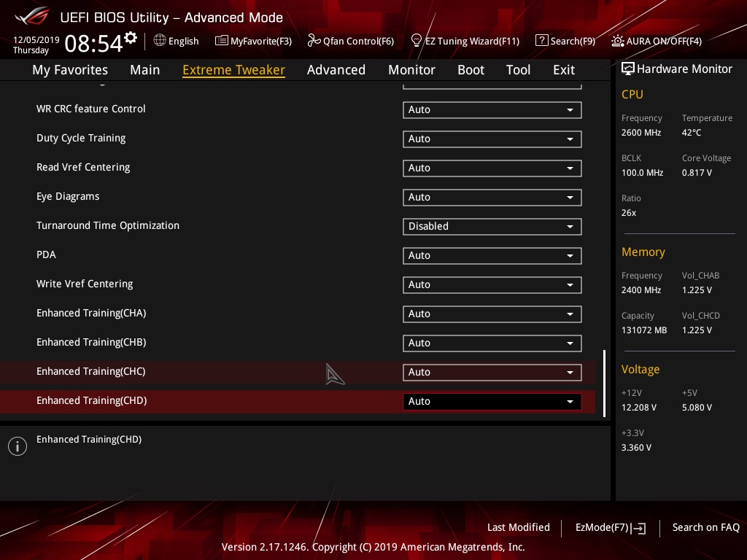Open PDA setting dropdown
This screenshot has height=560, width=747.
pos(492,256)
